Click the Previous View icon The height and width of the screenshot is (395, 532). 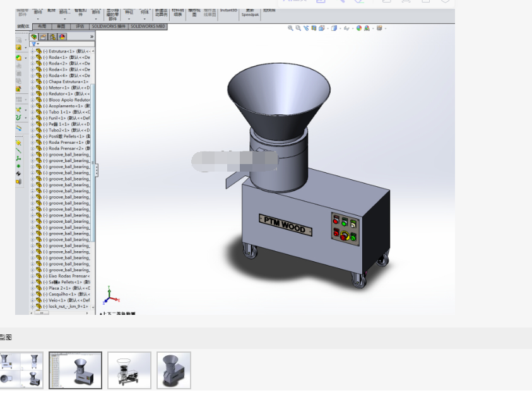[x=306, y=28]
